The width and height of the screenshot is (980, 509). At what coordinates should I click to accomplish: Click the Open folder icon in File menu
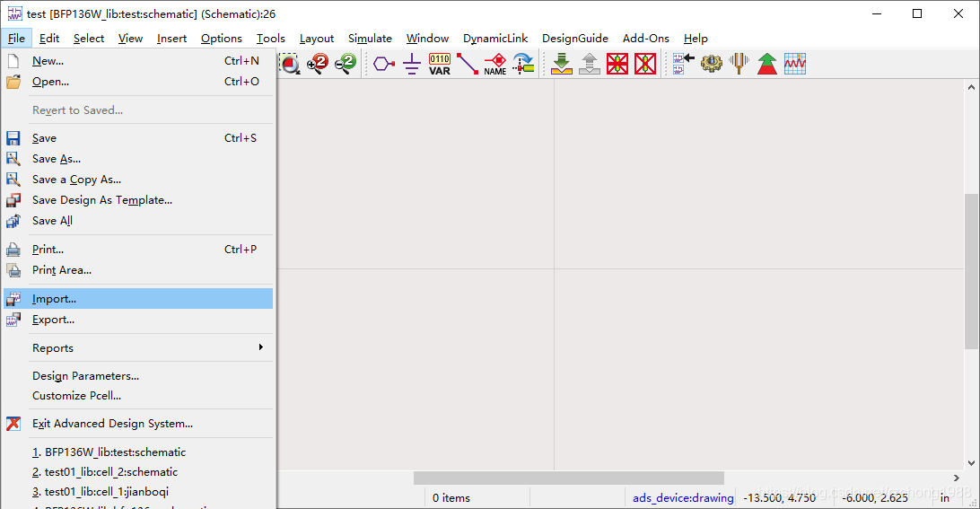click(x=13, y=82)
